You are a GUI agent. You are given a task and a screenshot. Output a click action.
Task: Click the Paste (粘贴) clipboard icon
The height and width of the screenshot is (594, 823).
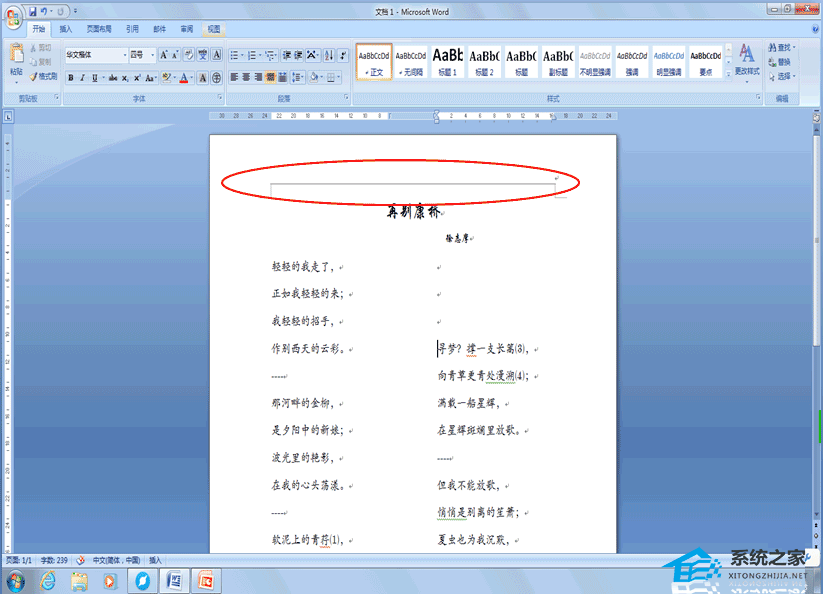[x=16, y=54]
